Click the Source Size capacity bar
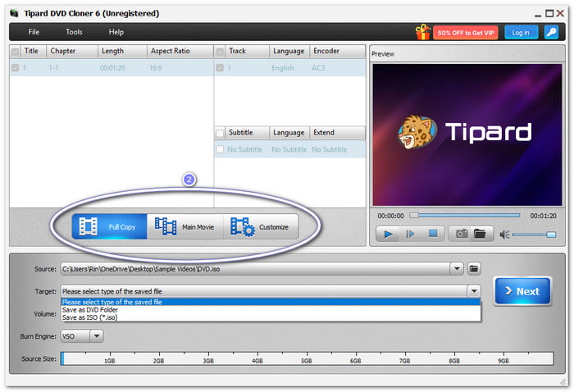 point(307,358)
